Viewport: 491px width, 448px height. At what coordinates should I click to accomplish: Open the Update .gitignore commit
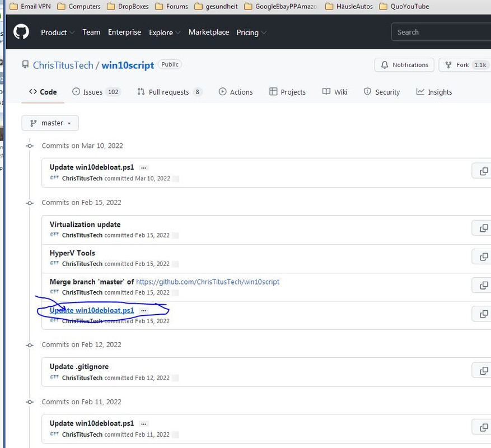80,367
